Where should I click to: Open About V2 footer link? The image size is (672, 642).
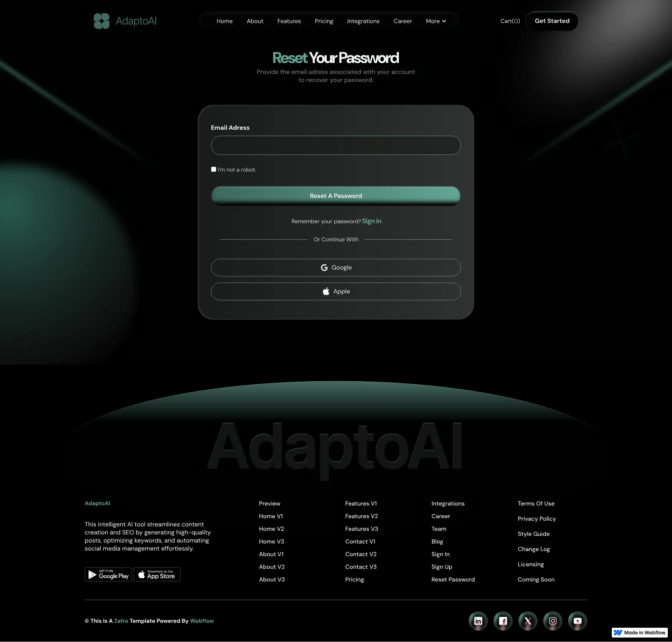272,567
